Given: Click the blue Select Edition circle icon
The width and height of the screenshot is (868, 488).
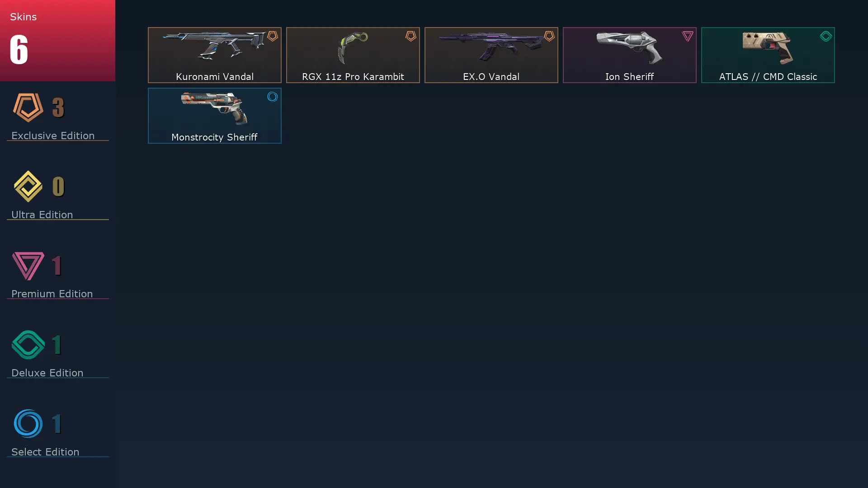Looking at the screenshot, I should pyautogui.click(x=28, y=423).
